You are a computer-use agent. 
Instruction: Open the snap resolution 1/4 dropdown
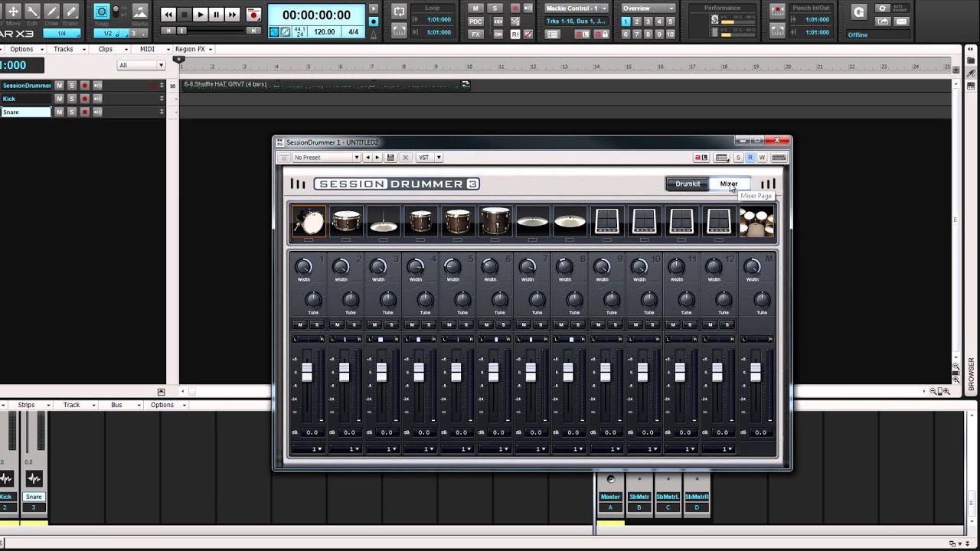point(61,34)
